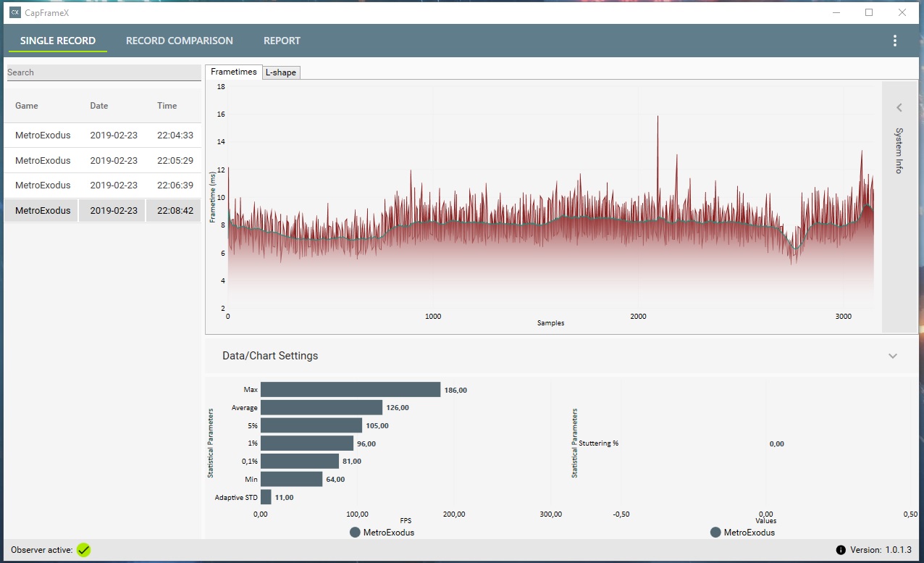Click the 5% percentile FPS bar
924x563 pixels.
click(311, 425)
